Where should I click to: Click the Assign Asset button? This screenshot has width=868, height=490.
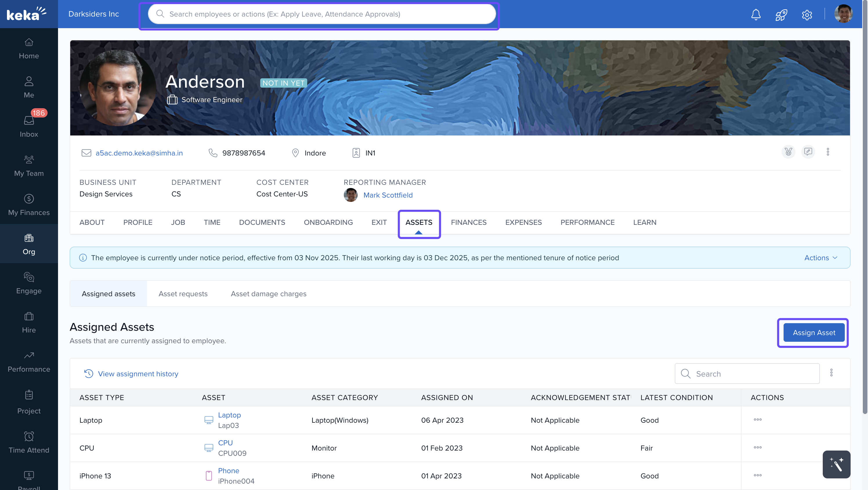tap(814, 333)
